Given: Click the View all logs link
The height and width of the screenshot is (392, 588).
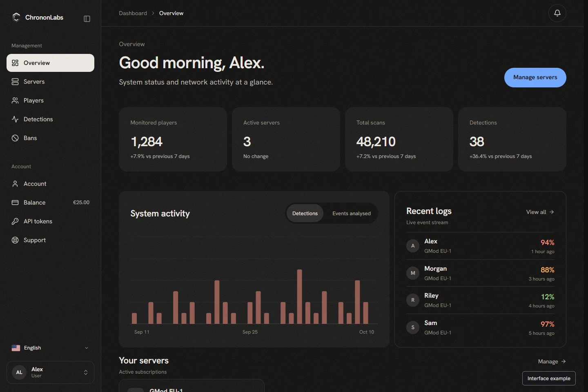Looking at the screenshot, I should pos(540,212).
